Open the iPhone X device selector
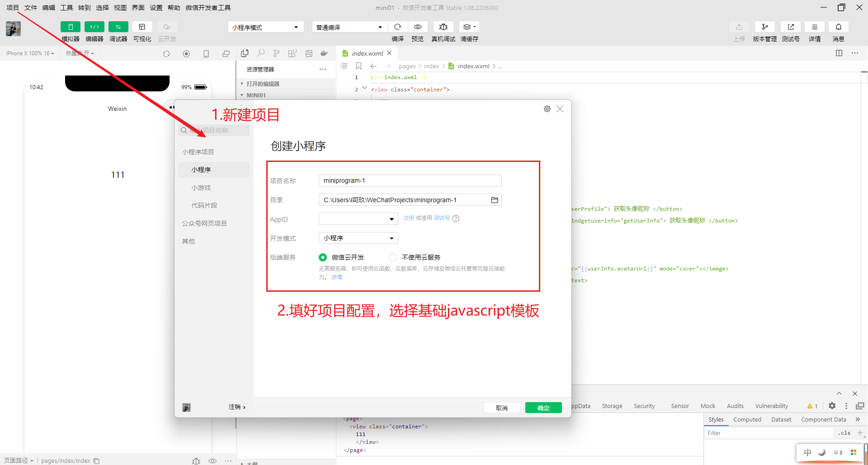The height and width of the screenshot is (465, 868). click(x=30, y=53)
